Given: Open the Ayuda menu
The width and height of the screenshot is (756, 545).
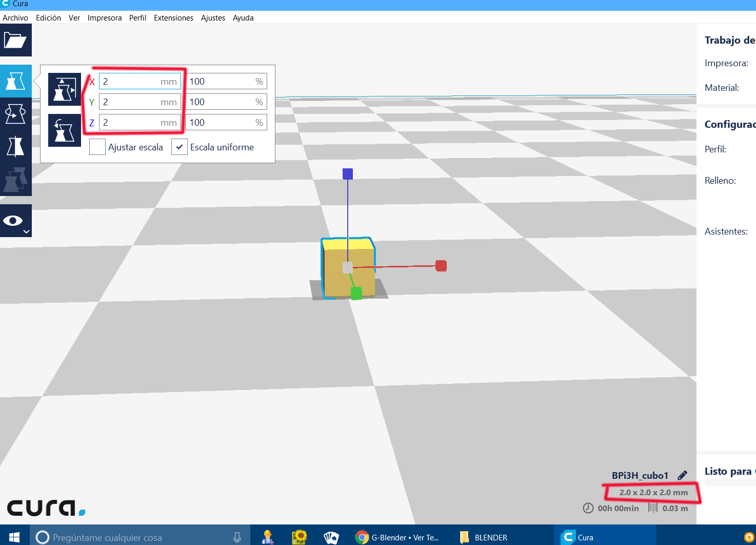Looking at the screenshot, I should [x=243, y=18].
